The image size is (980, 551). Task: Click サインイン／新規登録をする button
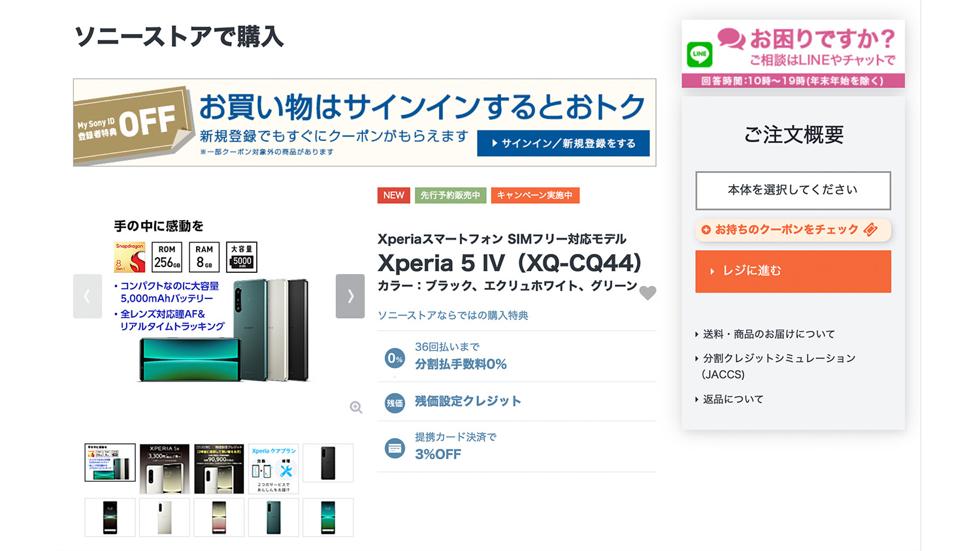click(563, 143)
